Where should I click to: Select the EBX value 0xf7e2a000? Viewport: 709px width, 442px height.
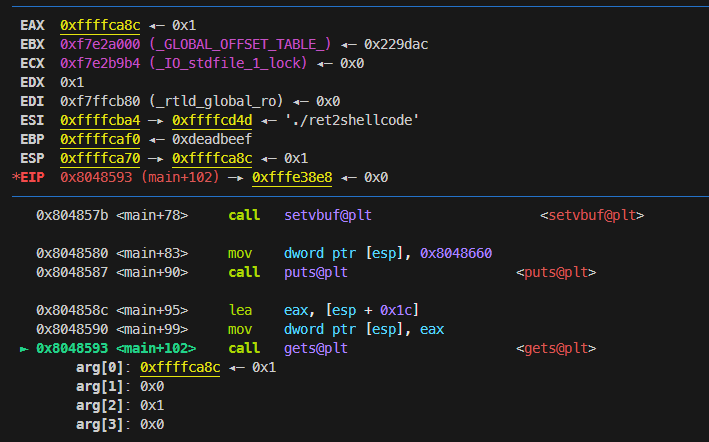(x=100, y=44)
